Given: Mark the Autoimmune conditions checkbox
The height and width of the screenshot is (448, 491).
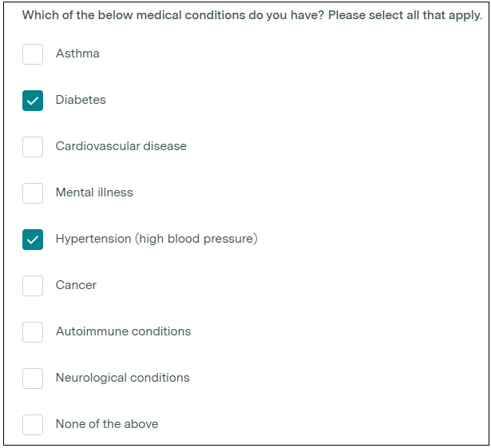Looking at the screenshot, I should (33, 332).
